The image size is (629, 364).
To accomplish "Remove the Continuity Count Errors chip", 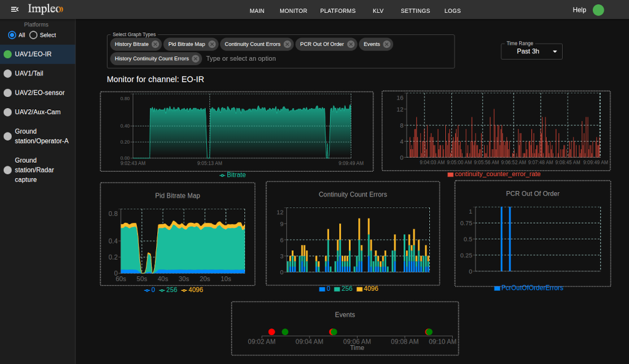I will 287,44.
